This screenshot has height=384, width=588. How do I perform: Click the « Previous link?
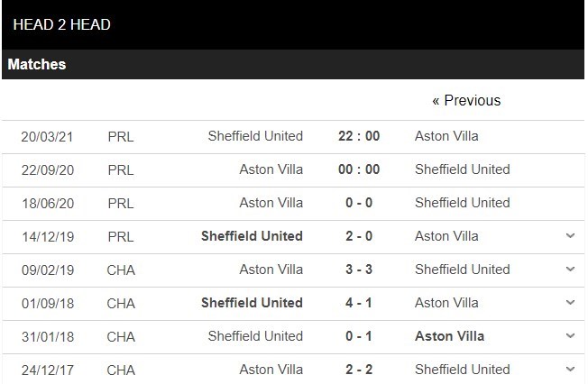pyautogui.click(x=465, y=100)
